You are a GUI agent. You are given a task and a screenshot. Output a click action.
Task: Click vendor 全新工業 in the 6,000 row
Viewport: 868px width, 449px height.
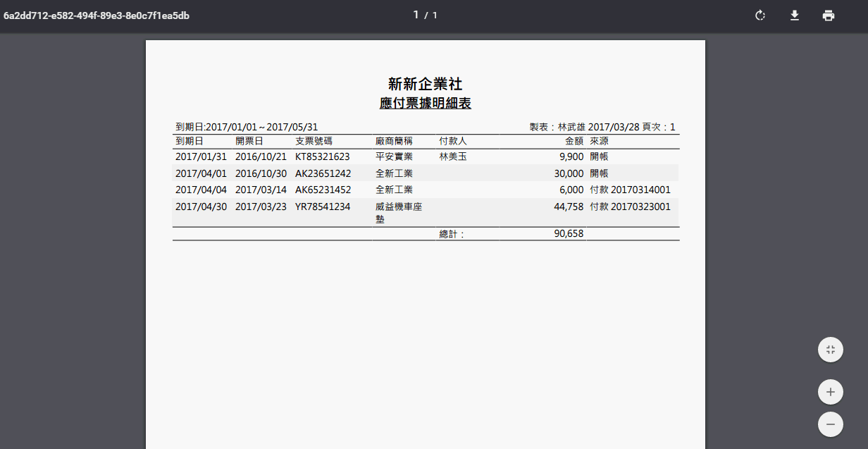click(394, 190)
